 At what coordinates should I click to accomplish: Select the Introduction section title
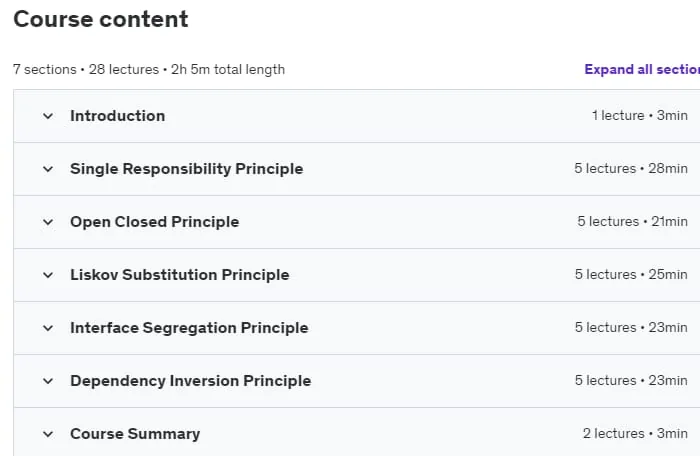coord(117,116)
